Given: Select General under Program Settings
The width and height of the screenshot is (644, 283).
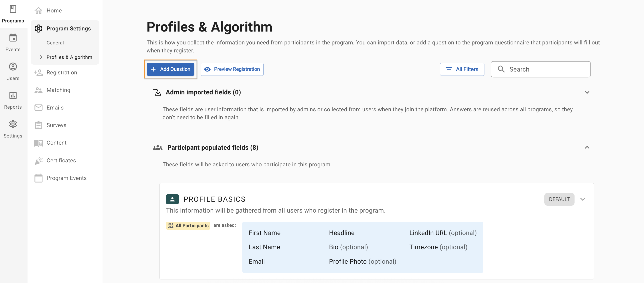Looking at the screenshot, I should tap(55, 43).
